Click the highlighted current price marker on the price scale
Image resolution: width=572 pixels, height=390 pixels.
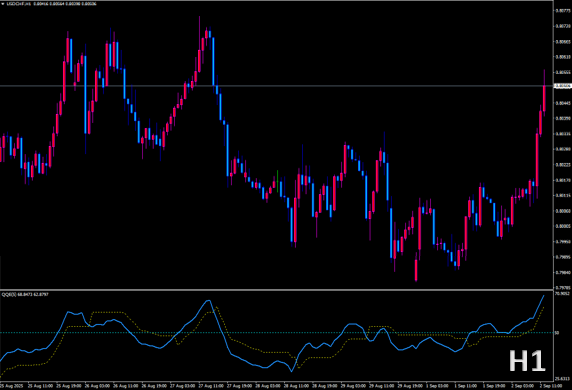[x=563, y=86]
